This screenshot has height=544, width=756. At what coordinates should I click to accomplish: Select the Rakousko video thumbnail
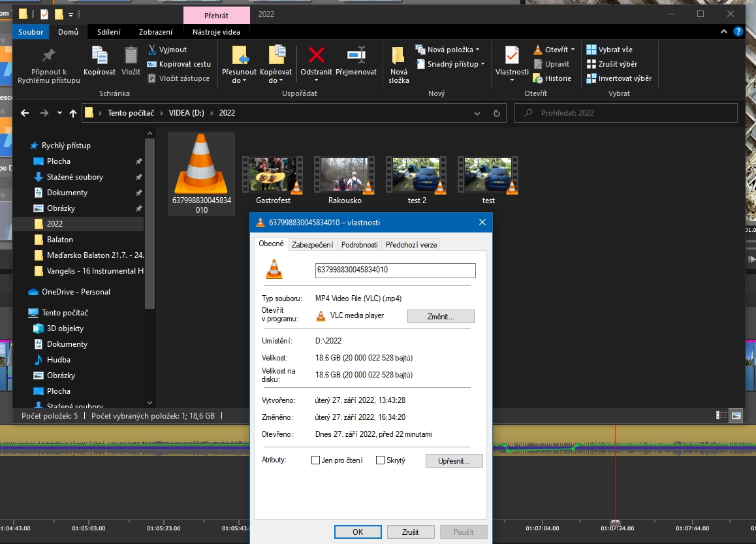(x=345, y=176)
